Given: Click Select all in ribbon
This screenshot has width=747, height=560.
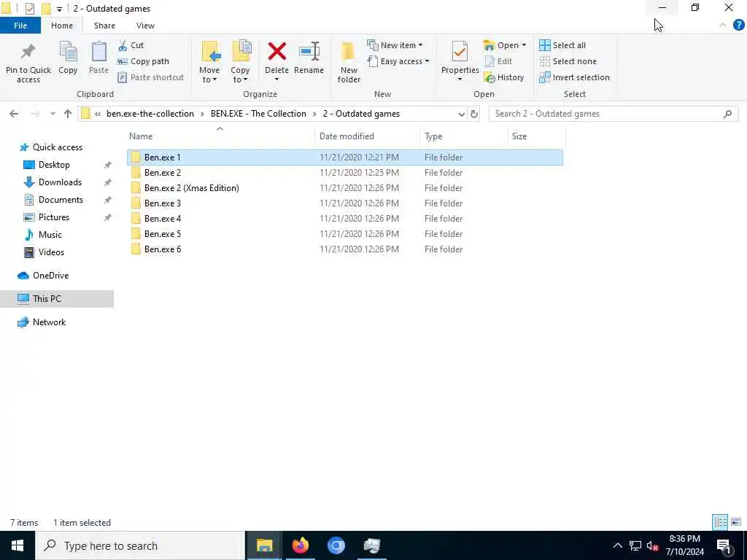Looking at the screenshot, I should (x=562, y=45).
